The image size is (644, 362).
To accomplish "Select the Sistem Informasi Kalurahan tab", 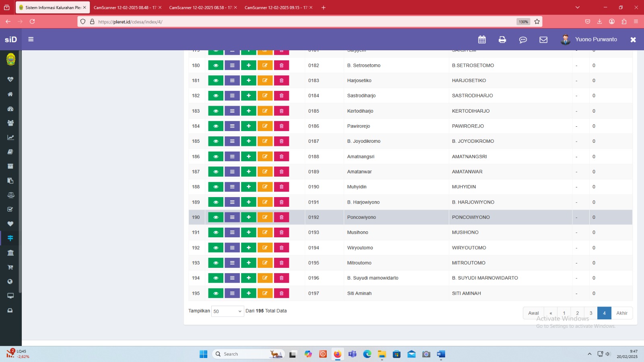I will (x=52, y=8).
